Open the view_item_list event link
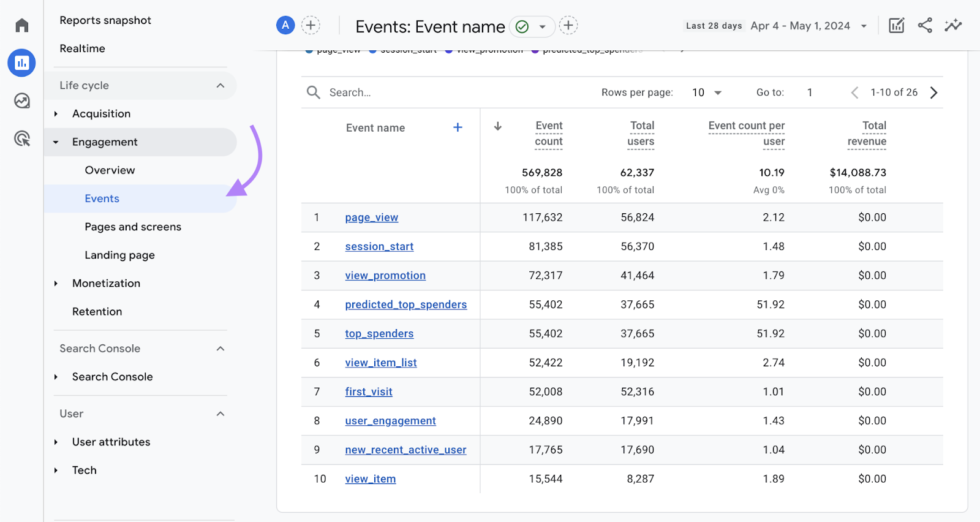 pyautogui.click(x=381, y=363)
